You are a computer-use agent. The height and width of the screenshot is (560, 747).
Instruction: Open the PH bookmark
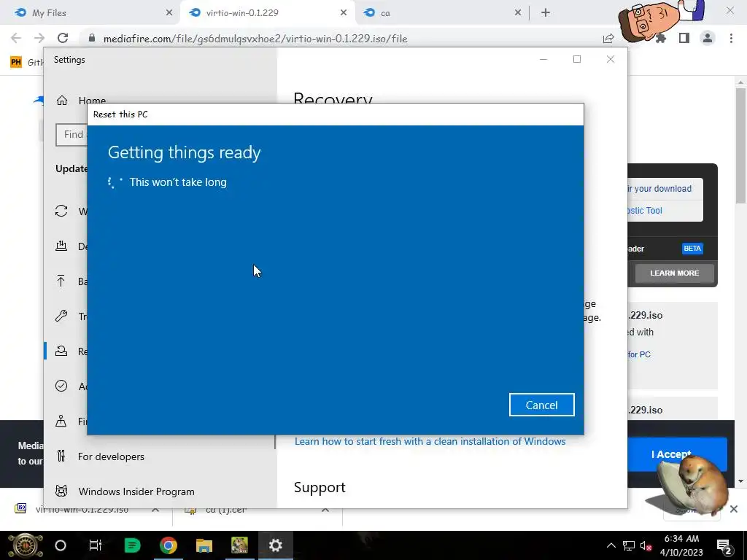tap(16, 62)
